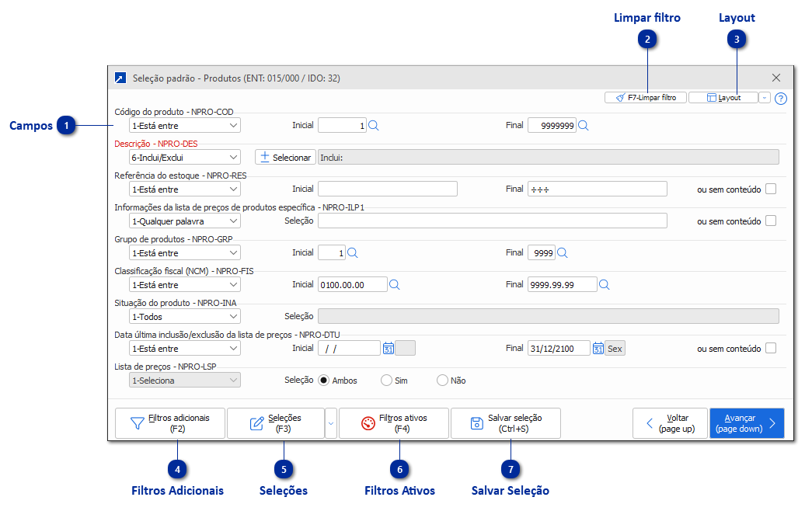Check 'ou sem conteúdo' for Data última inclusão
This screenshot has width=812, height=511.
coord(771,349)
